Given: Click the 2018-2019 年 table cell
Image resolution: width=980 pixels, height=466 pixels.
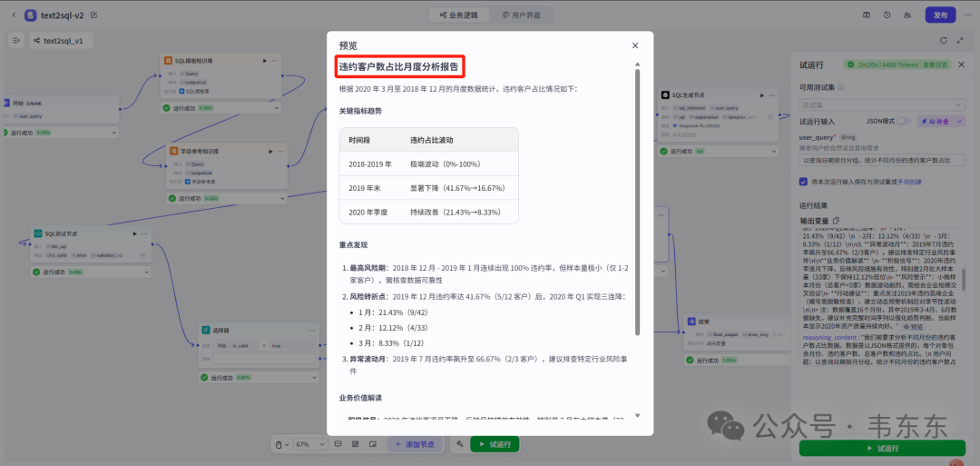Looking at the screenshot, I should [370, 164].
